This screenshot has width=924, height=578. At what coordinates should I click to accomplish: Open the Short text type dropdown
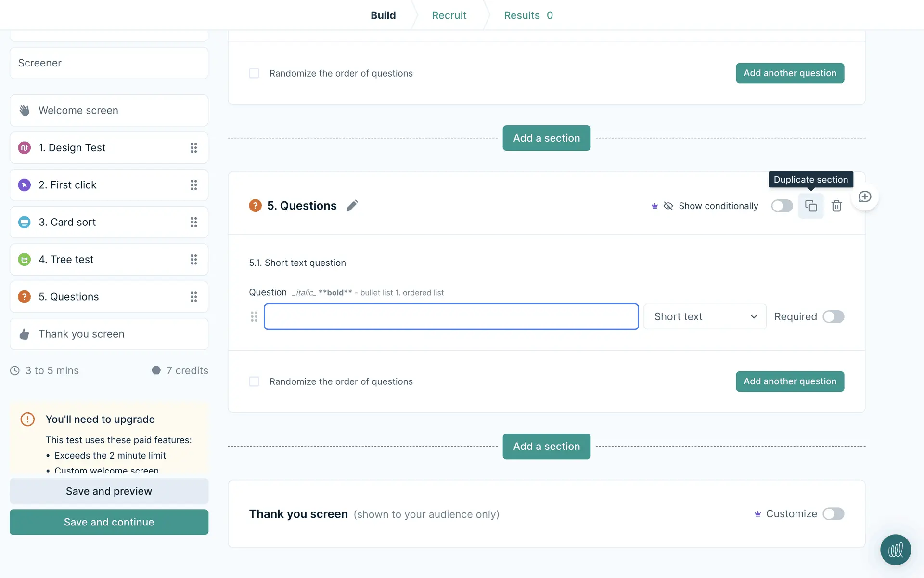pos(705,316)
